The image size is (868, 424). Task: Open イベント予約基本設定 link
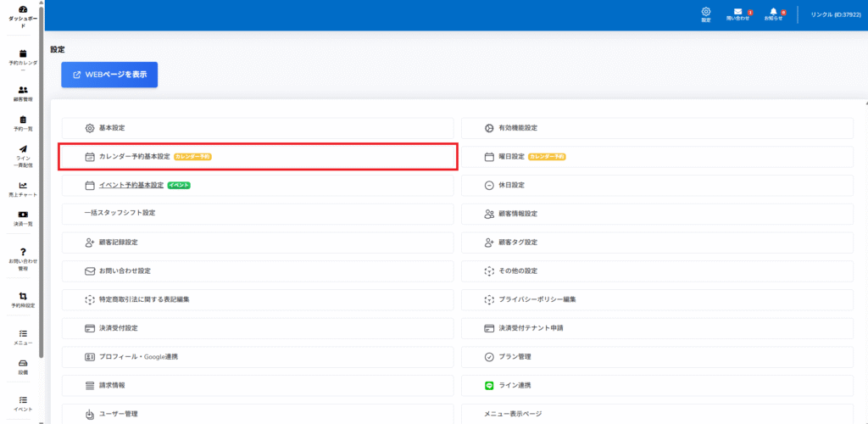point(131,185)
